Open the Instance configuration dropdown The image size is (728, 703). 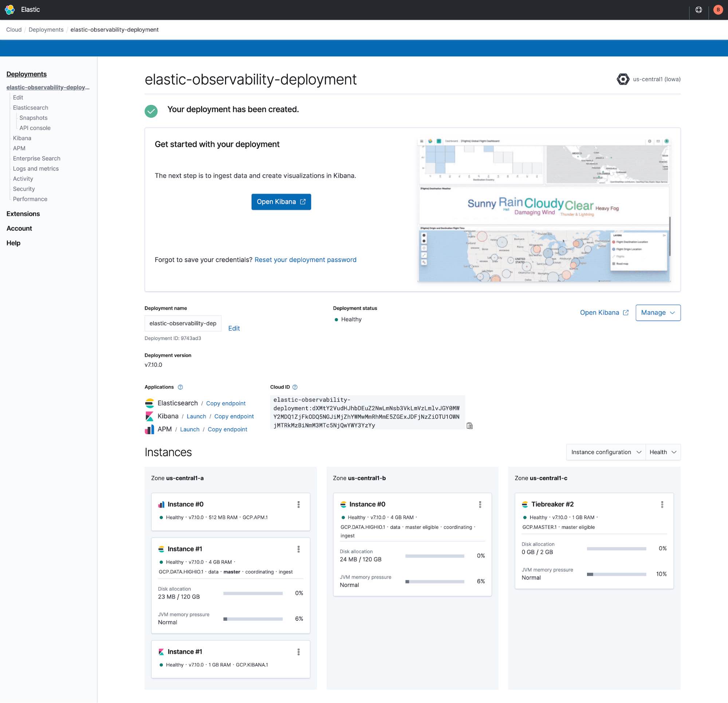coord(605,452)
